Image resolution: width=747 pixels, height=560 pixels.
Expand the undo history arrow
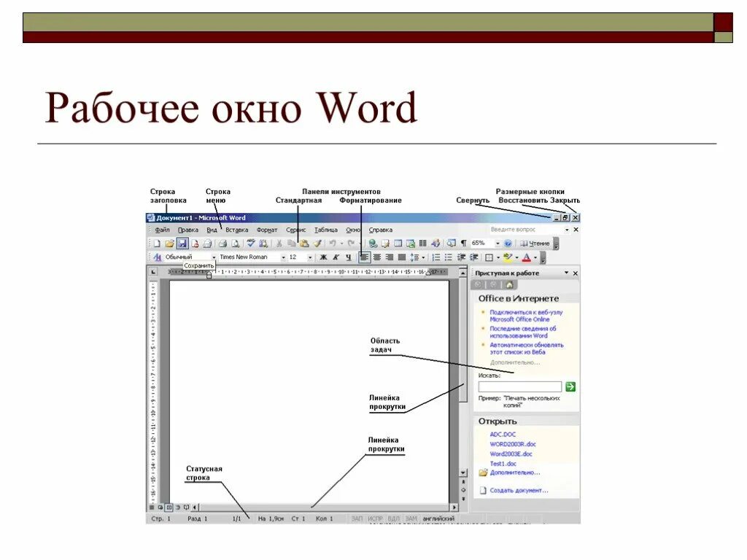pyautogui.click(x=341, y=244)
